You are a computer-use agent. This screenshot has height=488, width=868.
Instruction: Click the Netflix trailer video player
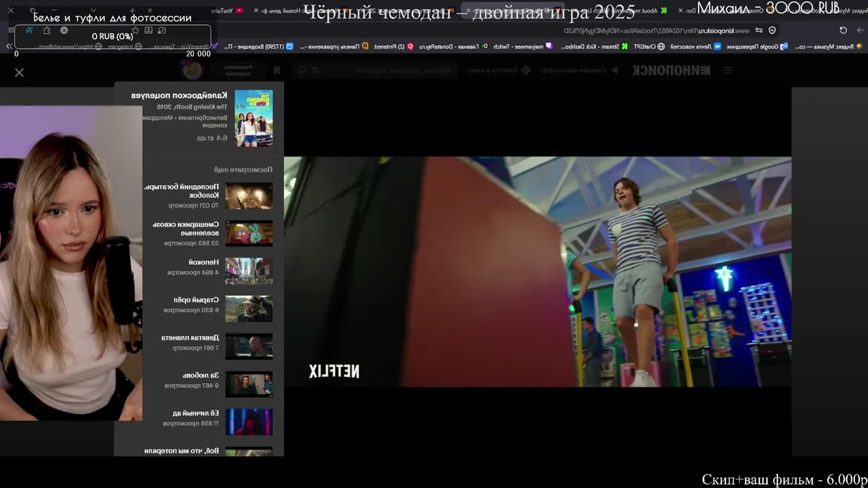pyautogui.click(x=537, y=272)
